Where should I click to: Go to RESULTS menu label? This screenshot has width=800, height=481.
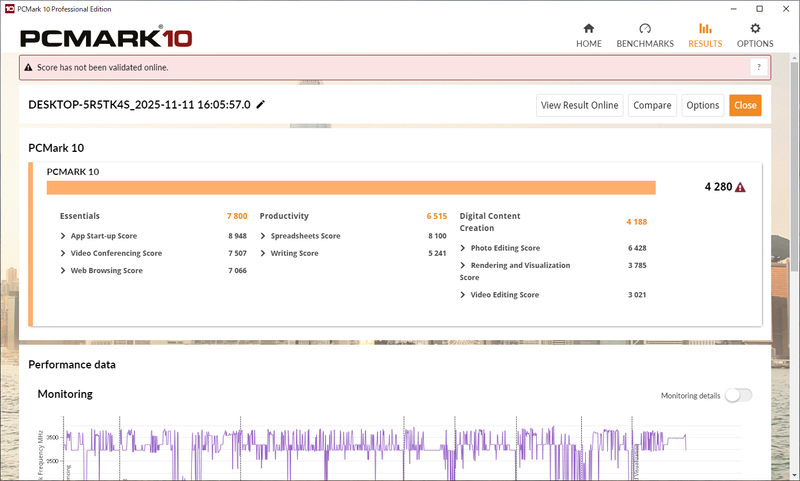click(705, 44)
